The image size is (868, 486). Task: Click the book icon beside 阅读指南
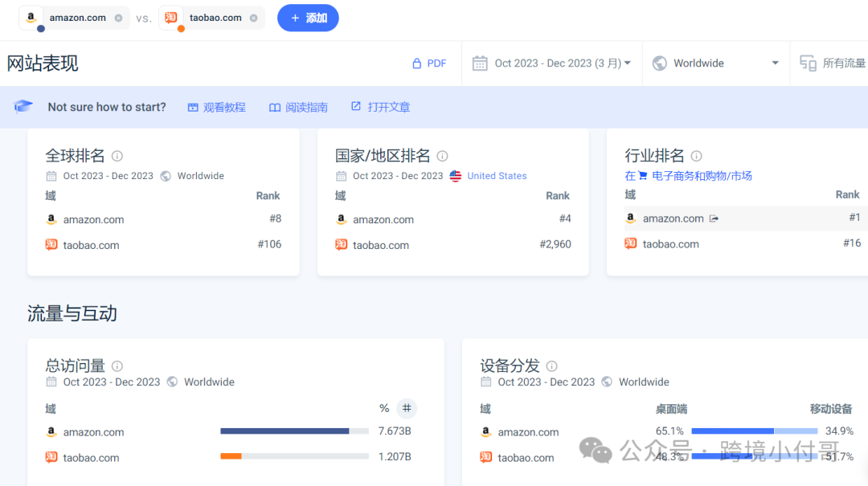[275, 108]
